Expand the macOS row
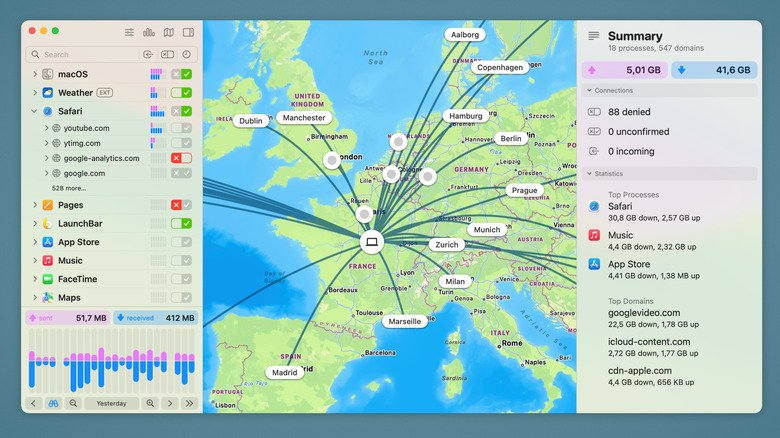The image size is (780, 438). (35, 74)
